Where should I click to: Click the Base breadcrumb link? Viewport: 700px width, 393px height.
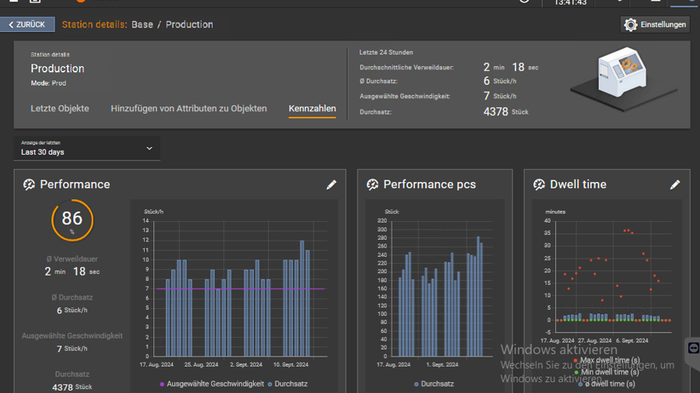tap(142, 25)
